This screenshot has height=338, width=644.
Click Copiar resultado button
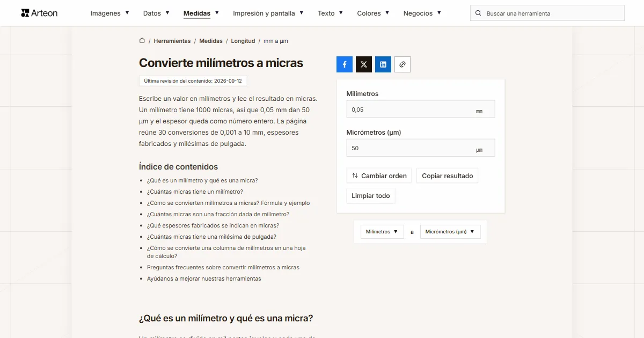(448, 175)
